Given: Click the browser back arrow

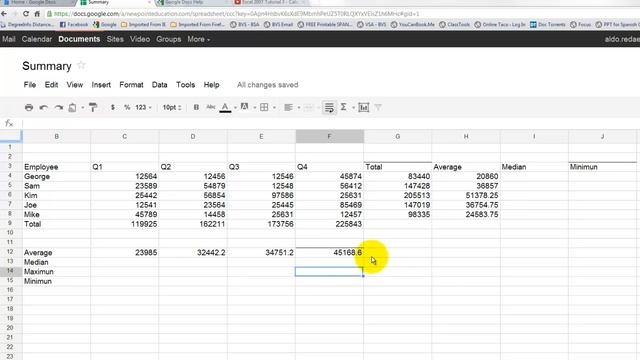Looking at the screenshot, I should pos(4,13).
